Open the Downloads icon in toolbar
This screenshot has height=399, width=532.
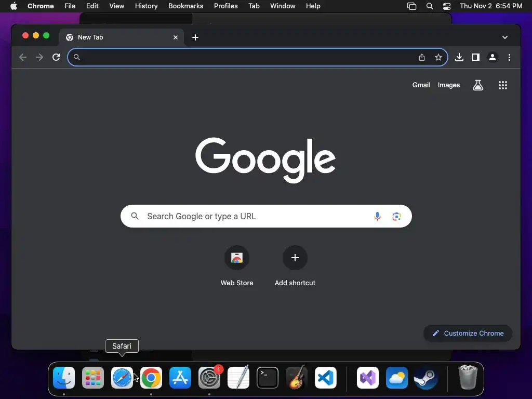(459, 57)
